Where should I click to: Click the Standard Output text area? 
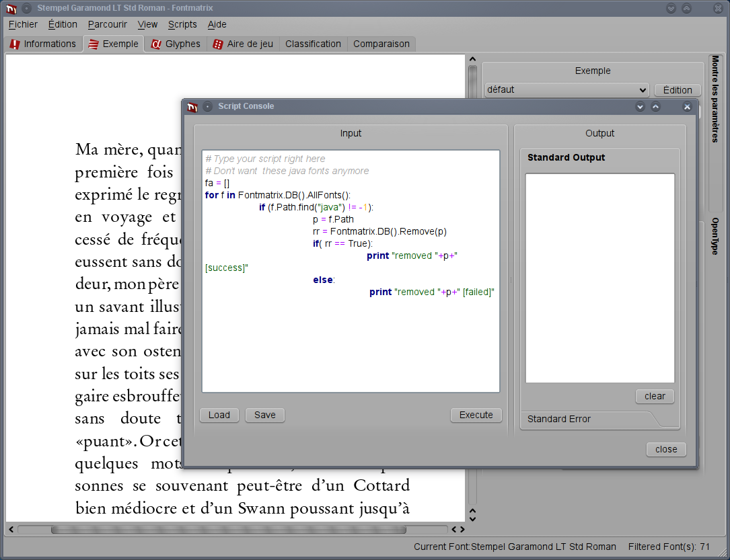point(599,278)
